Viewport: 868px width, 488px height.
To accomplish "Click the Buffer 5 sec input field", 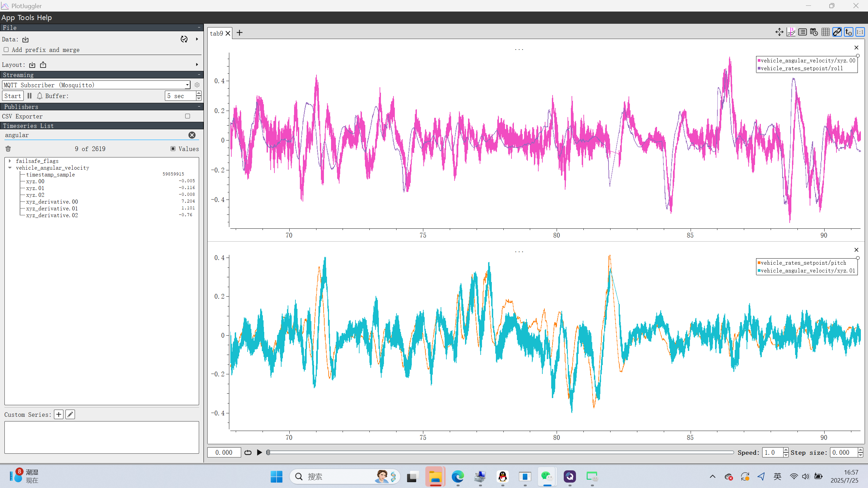I will tap(181, 96).
